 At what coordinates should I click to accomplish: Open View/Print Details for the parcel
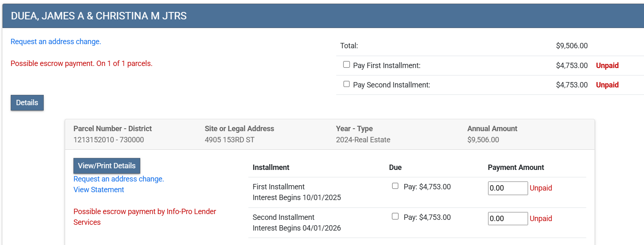107,166
